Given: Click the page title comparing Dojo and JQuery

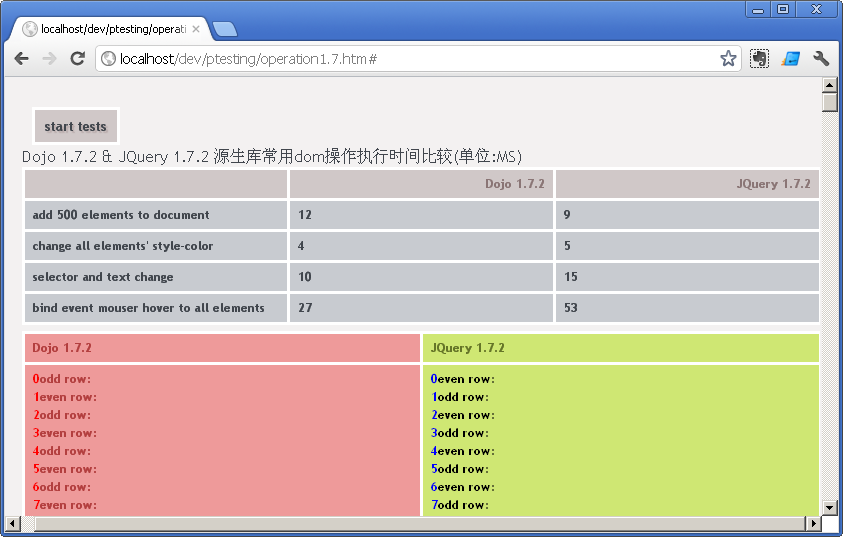Looking at the screenshot, I should 272,156.
